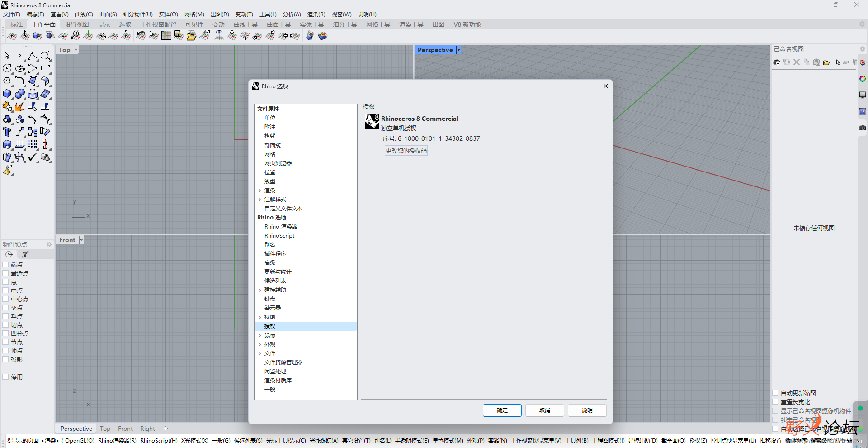The image size is (868, 448).
Task: Open the monitor display panel icon
Action: 863,95
